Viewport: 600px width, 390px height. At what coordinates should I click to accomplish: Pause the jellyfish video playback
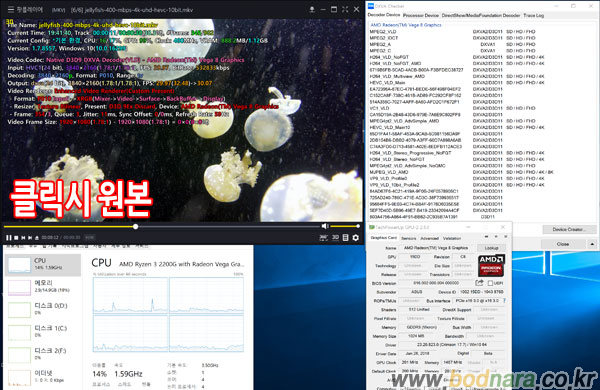[x=8, y=238]
